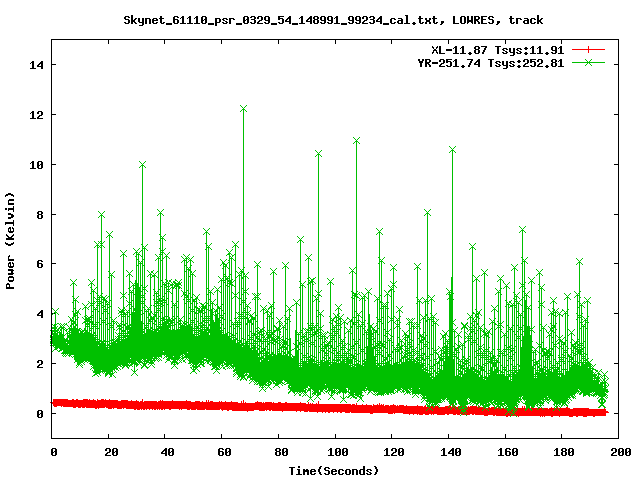
Task: Click the x-axis tick label 160
Action: tap(505, 452)
